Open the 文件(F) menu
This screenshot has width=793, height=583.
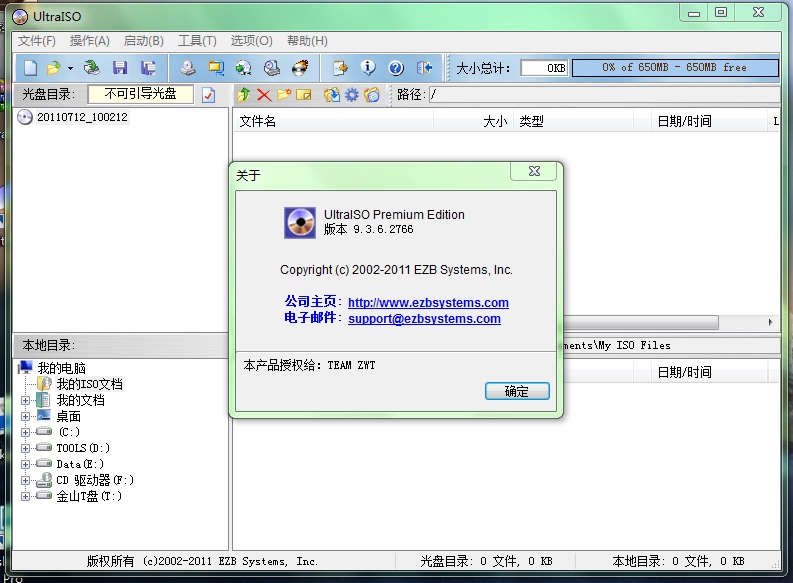point(37,41)
